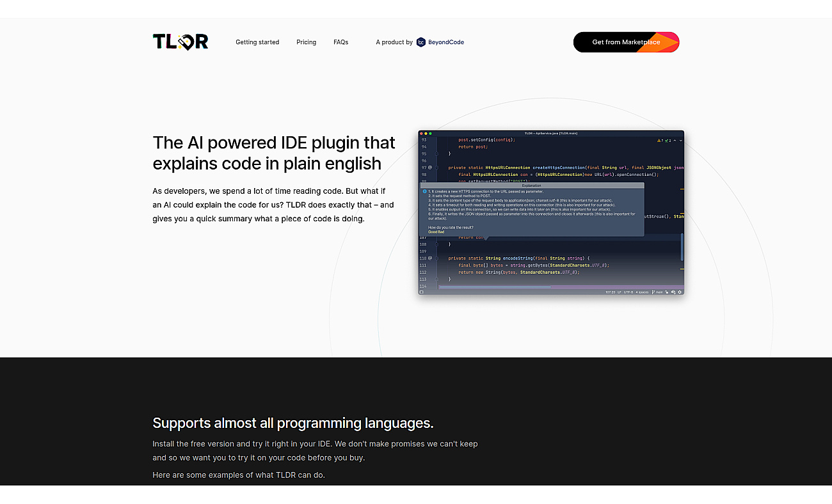Image resolution: width=832 pixels, height=504 pixels.
Task: Click the 'Explanation' popup title in the IDE screenshot
Action: 531,185
